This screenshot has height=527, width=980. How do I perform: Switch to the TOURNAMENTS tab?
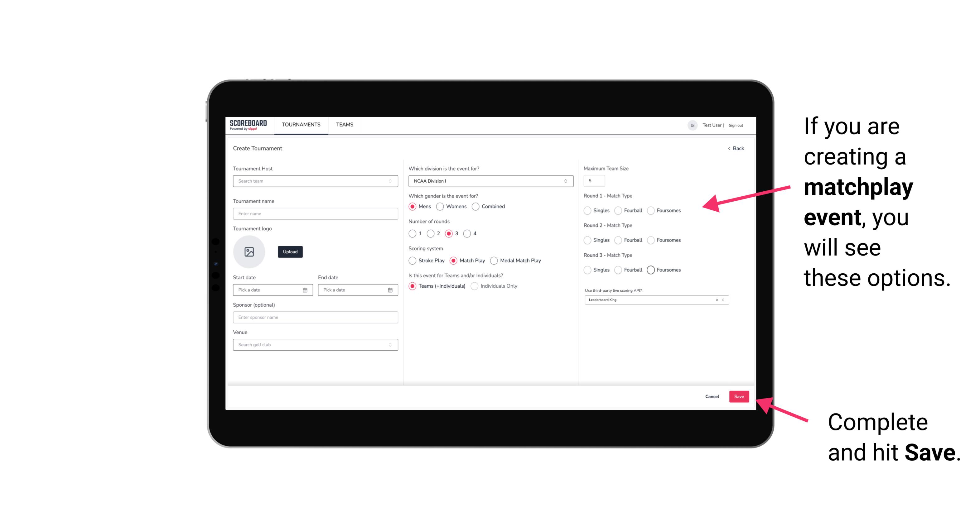point(301,125)
